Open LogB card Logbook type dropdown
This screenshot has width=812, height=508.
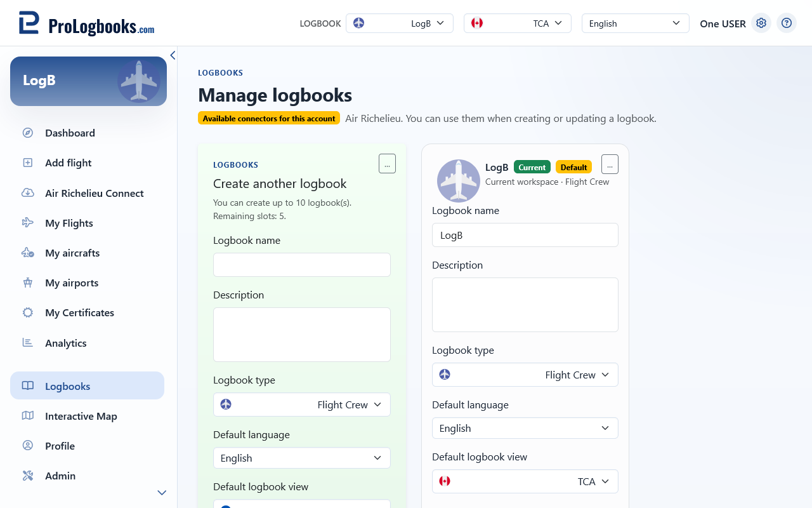[525, 375]
